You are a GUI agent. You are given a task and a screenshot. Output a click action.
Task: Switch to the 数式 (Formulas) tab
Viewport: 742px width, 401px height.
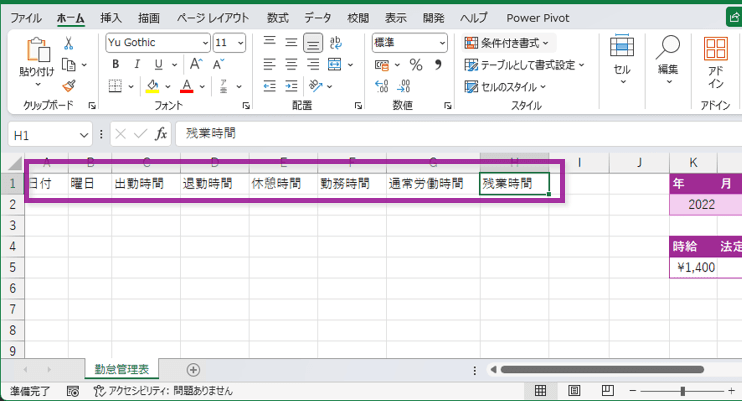point(277,18)
